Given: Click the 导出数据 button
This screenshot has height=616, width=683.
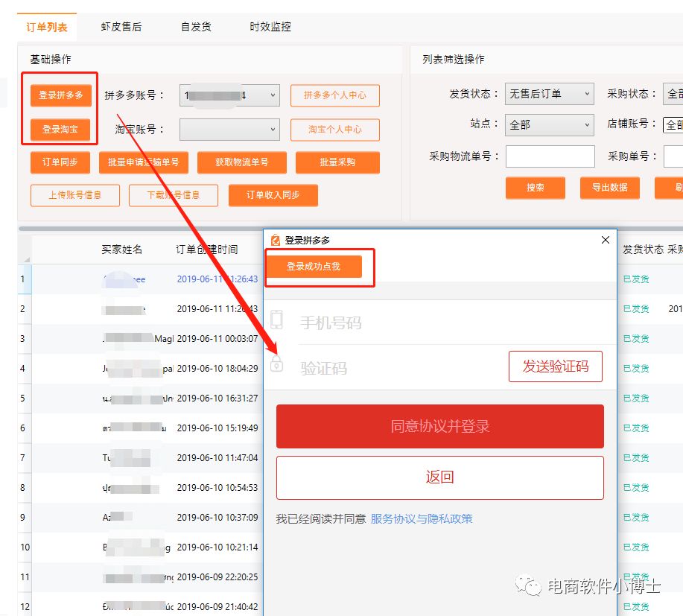Looking at the screenshot, I should [x=610, y=188].
